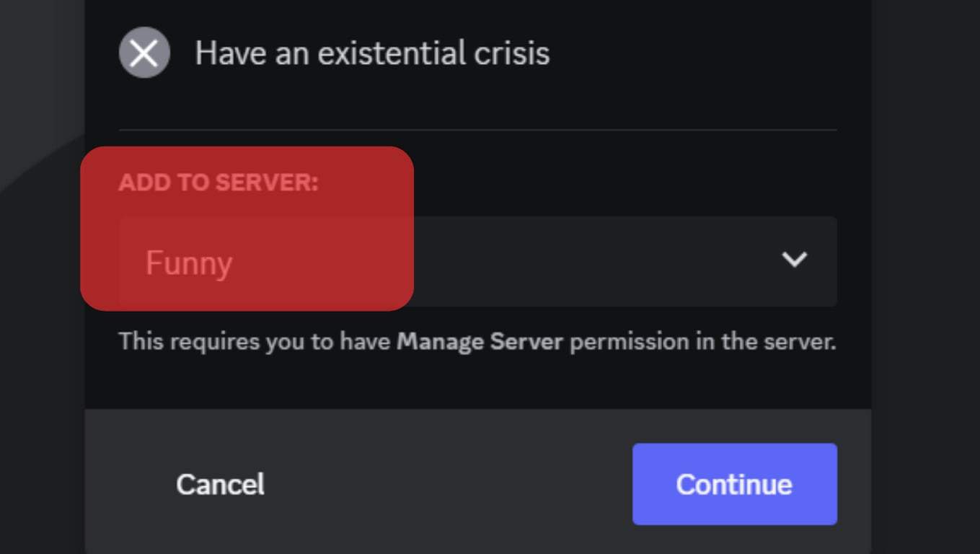Viewport: 980px width, 554px height.
Task: Click the downward arrow in the dropdown field
Action: [x=793, y=261]
